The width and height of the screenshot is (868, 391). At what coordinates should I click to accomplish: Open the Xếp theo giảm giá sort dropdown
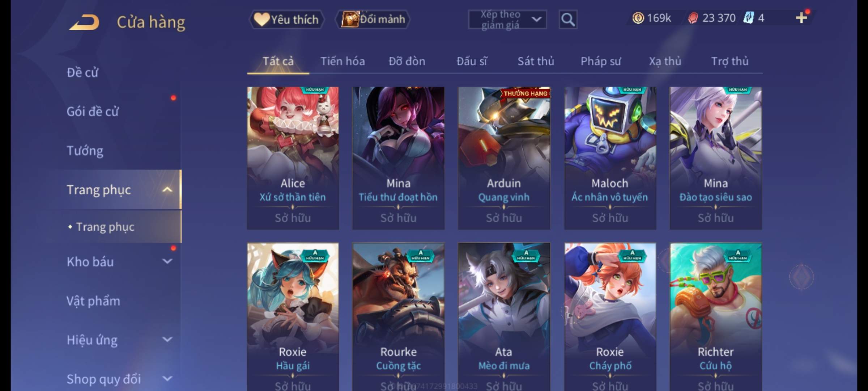pyautogui.click(x=507, y=20)
